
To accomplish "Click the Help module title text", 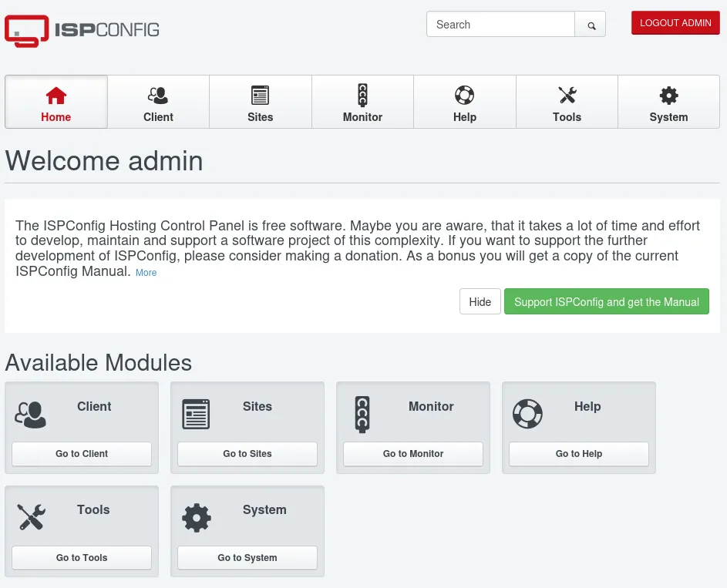I will click(587, 406).
